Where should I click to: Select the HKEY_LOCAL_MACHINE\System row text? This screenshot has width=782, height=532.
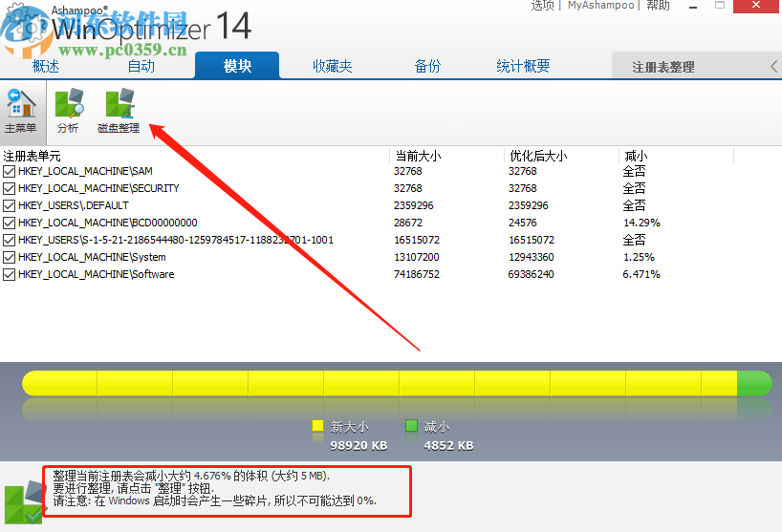pos(92,258)
